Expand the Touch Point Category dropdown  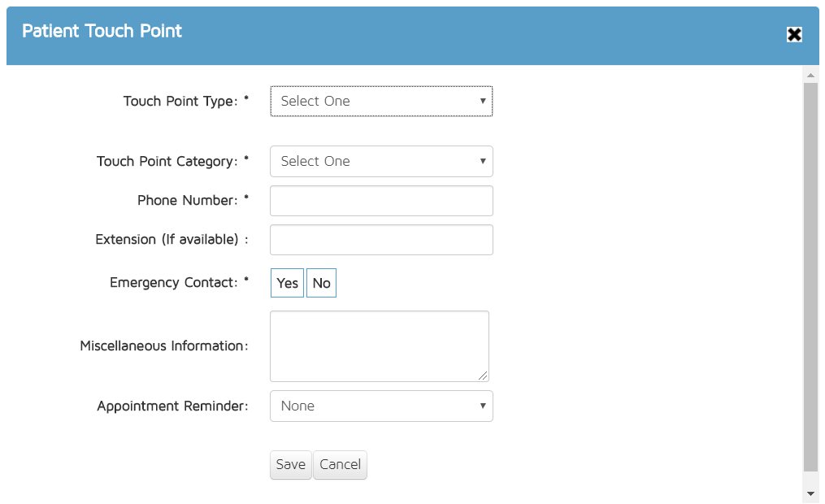pos(381,162)
